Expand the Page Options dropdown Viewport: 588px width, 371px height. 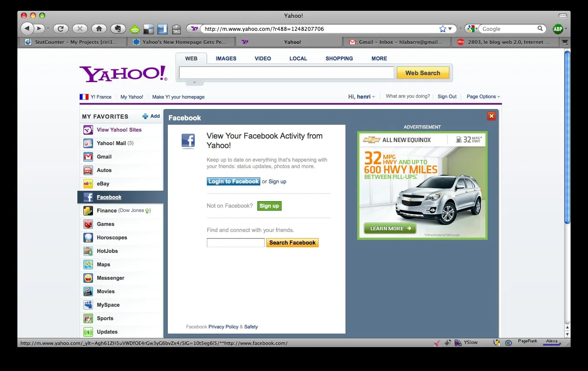pyautogui.click(x=483, y=96)
